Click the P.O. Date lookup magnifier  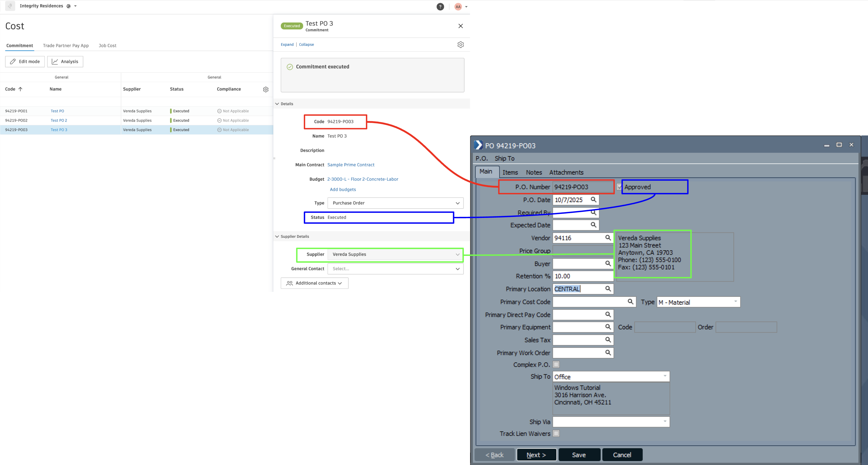(594, 200)
